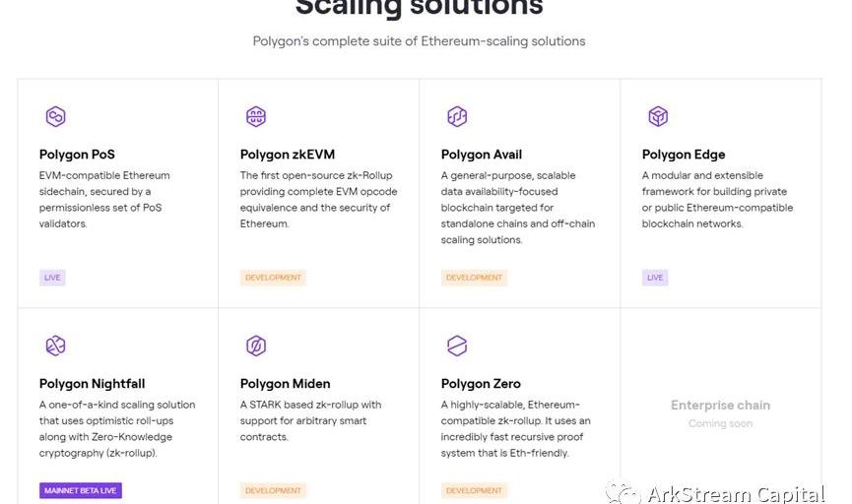Click the Polygon PoS icon
Viewport: 852px width, 504px height.
(55, 117)
